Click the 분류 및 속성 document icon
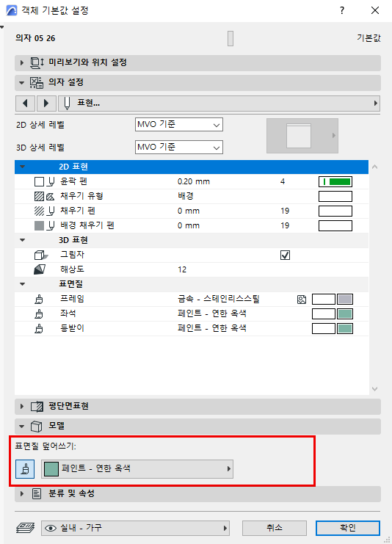 37,493
